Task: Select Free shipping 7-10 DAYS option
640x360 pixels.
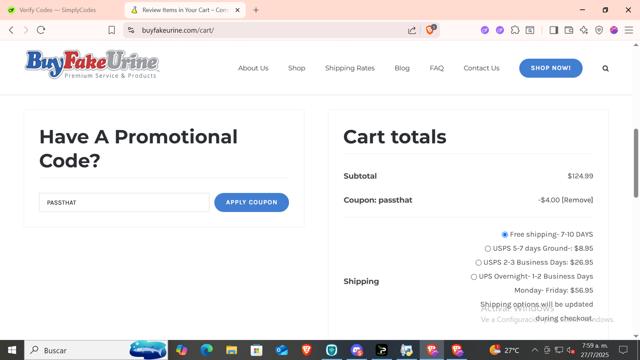Action: tap(504, 235)
